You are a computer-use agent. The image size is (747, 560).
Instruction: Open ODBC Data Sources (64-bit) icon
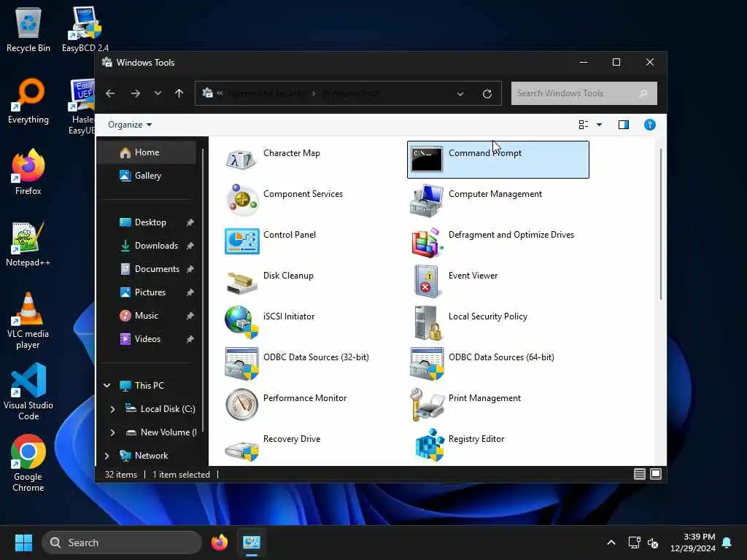[427, 364]
